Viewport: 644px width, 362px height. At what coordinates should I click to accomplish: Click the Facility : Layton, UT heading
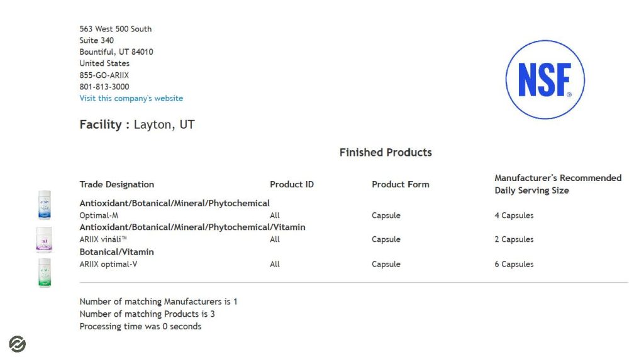(137, 125)
